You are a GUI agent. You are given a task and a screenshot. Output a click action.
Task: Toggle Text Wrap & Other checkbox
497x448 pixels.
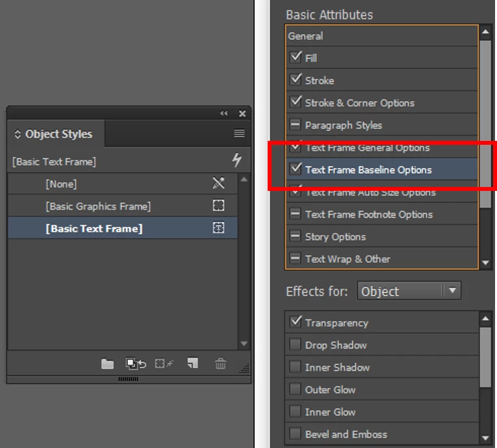(296, 258)
